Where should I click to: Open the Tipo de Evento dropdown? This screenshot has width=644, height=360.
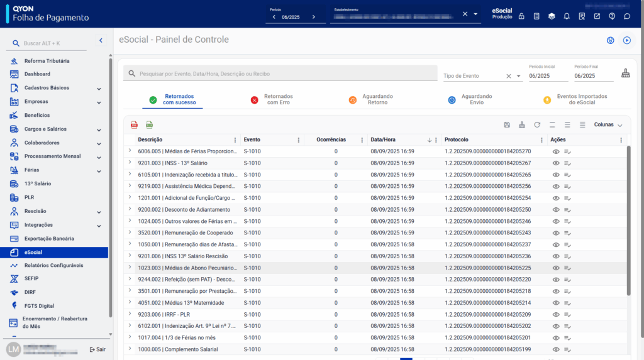point(519,76)
